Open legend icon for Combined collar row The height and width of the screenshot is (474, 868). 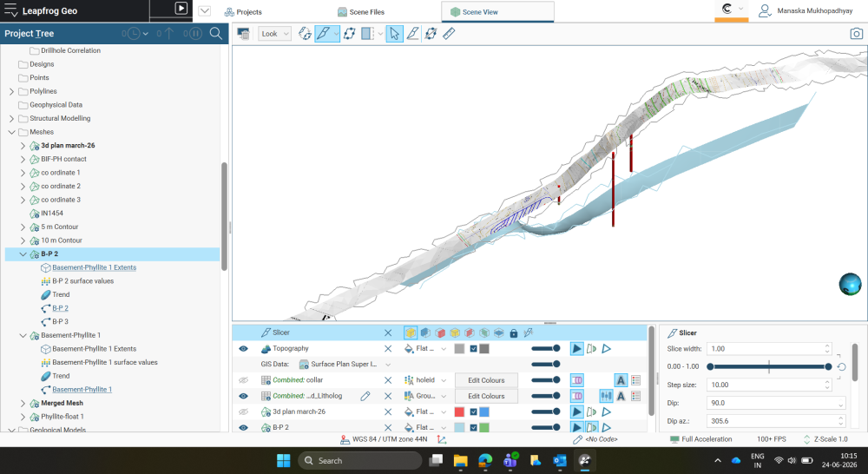635,380
